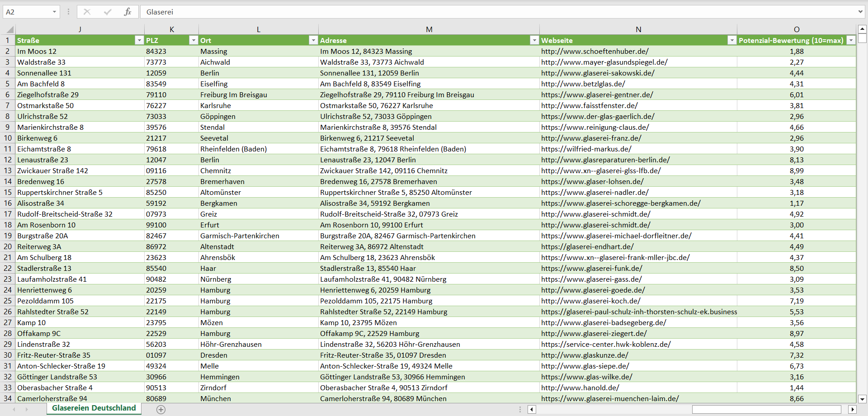This screenshot has width=868, height=416.
Task: Open the Potenzial-Bewertung filter dropdown
Action: (851, 40)
